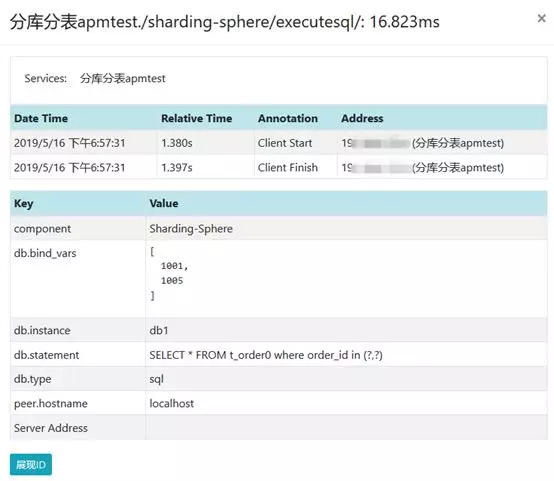Click the 1.397s relative time cell

177,167
